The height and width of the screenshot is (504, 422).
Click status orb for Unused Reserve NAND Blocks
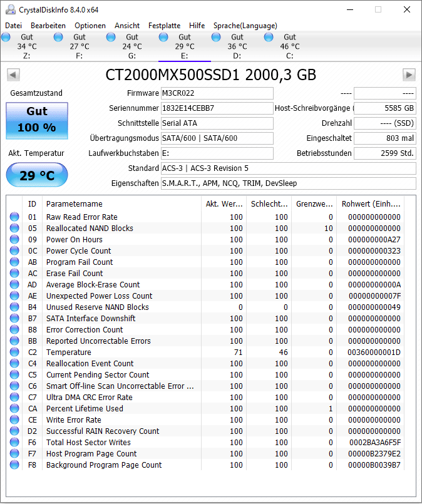pyautogui.click(x=14, y=307)
